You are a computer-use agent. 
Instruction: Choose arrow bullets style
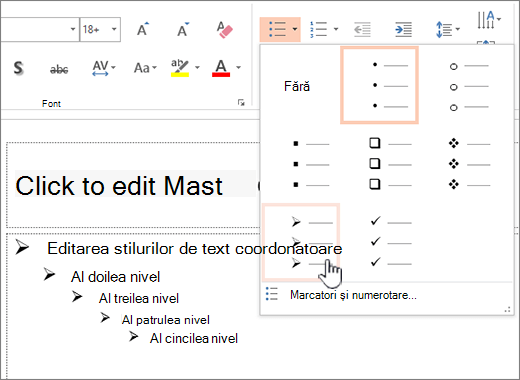coord(301,242)
